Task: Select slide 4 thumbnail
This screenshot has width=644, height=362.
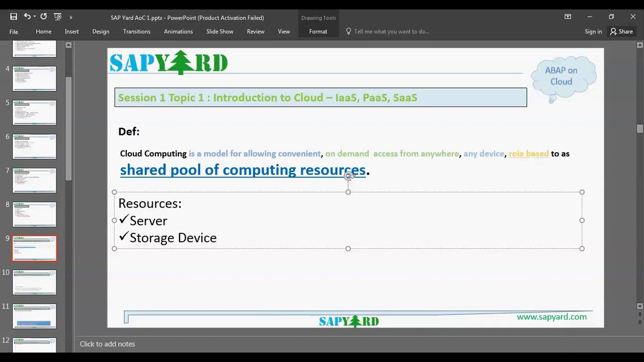Action: 34,78
